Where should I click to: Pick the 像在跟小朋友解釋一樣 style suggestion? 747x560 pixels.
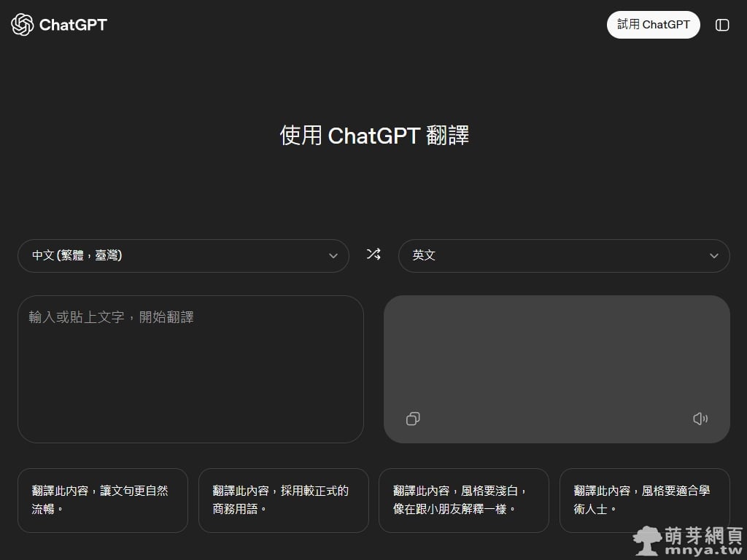coord(463,500)
